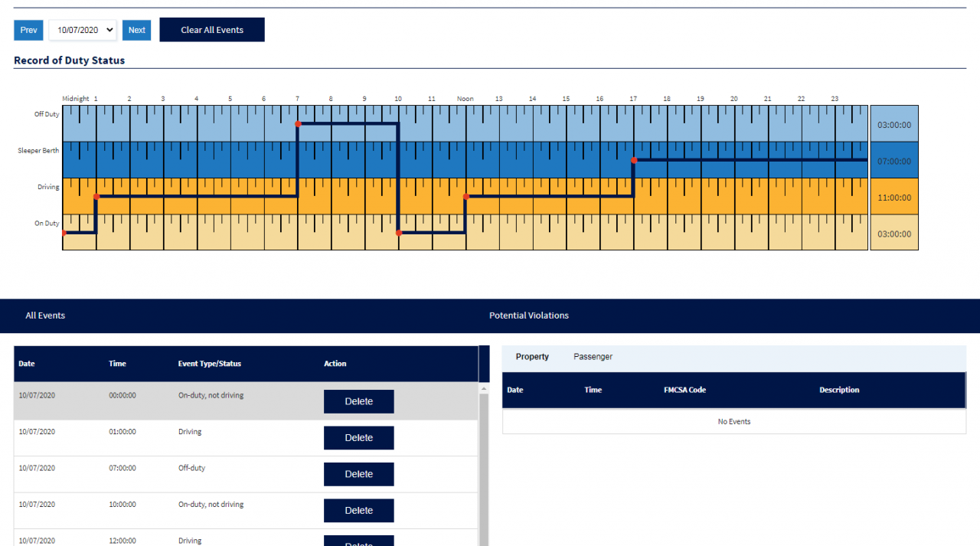This screenshot has width=980, height=546.
Task: Click the Prev day button
Action: pyautogui.click(x=28, y=30)
